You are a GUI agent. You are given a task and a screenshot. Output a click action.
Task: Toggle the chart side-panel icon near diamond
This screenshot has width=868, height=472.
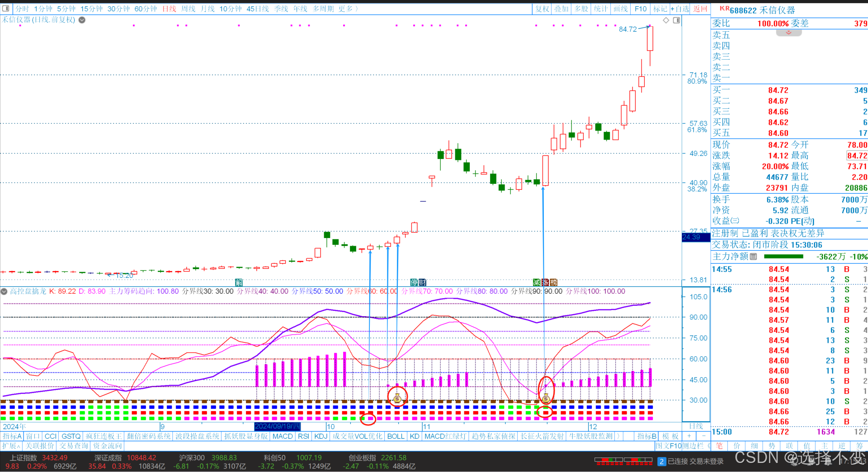tap(676, 20)
